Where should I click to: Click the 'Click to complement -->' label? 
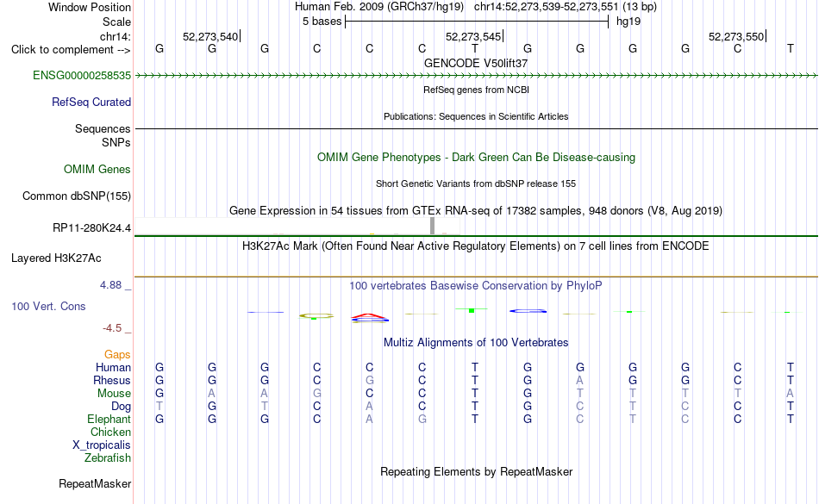[71, 50]
